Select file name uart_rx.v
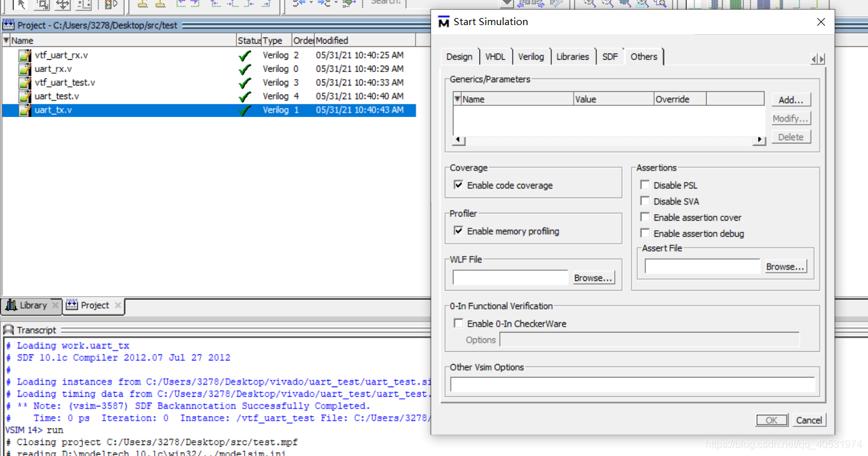 click(x=53, y=69)
